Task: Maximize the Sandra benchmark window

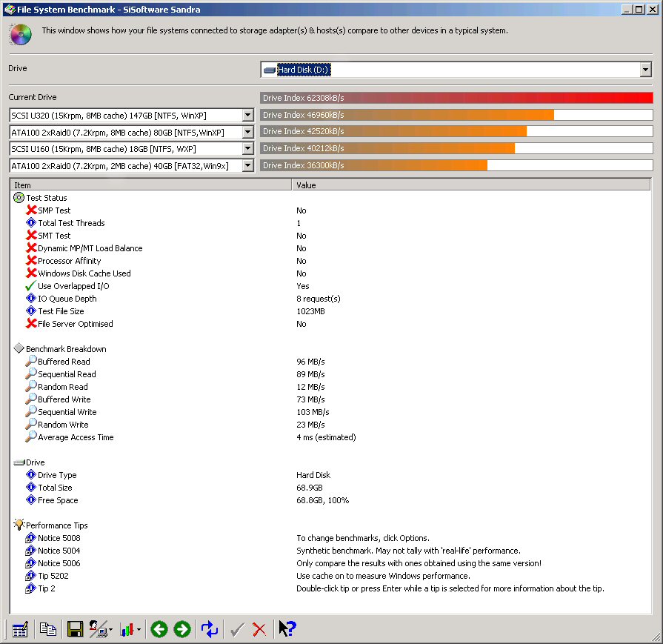Action: pyautogui.click(x=640, y=9)
